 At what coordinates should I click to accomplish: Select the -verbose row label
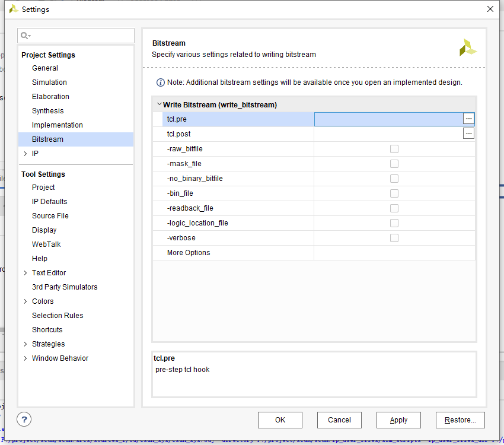coord(181,238)
